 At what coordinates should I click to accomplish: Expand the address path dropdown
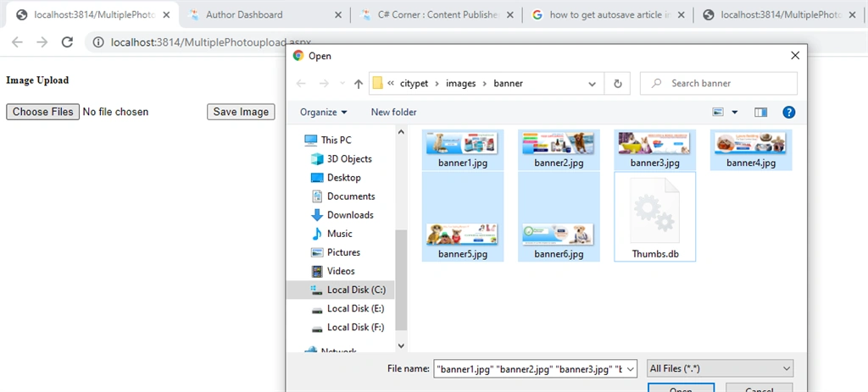(x=593, y=84)
